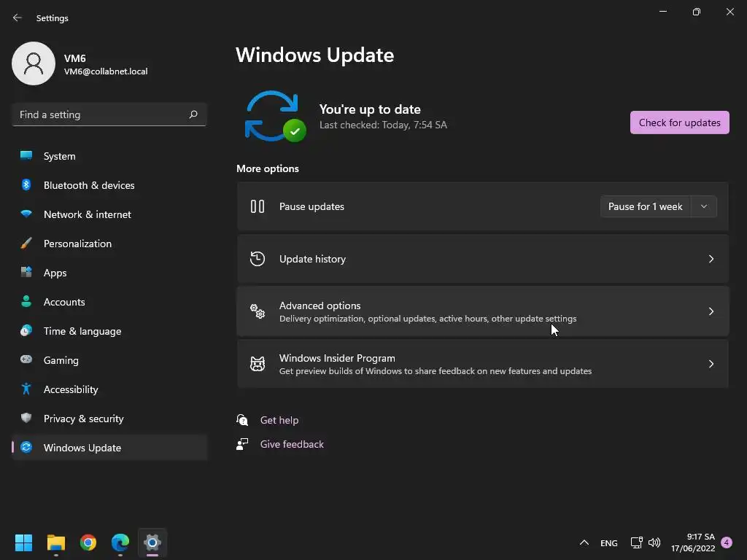Open network status in system tray
Screen dimensions: 747x560
tap(636, 542)
